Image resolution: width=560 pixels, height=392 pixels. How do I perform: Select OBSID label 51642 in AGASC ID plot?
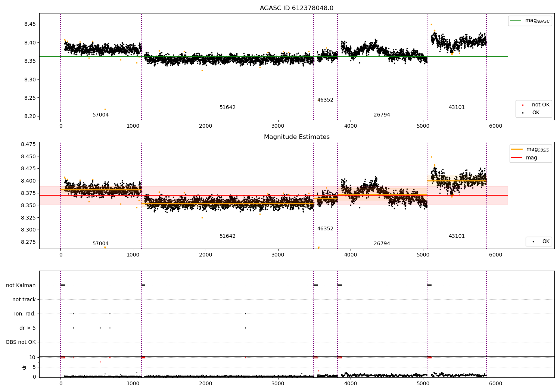point(227,108)
